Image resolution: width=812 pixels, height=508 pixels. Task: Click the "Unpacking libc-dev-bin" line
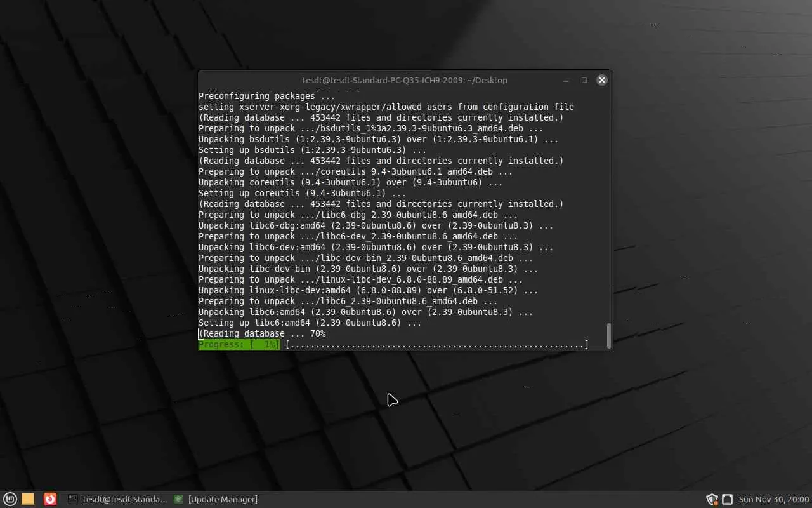(x=369, y=269)
